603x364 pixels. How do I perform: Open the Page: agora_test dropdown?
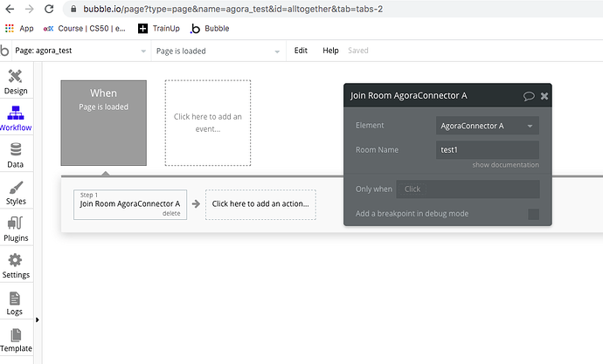pos(80,51)
